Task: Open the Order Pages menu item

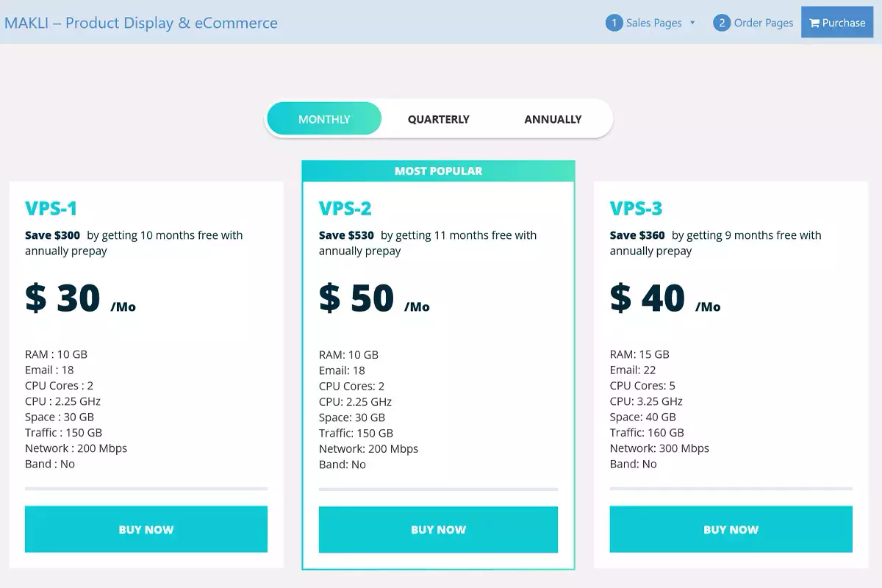Action: [763, 23]
